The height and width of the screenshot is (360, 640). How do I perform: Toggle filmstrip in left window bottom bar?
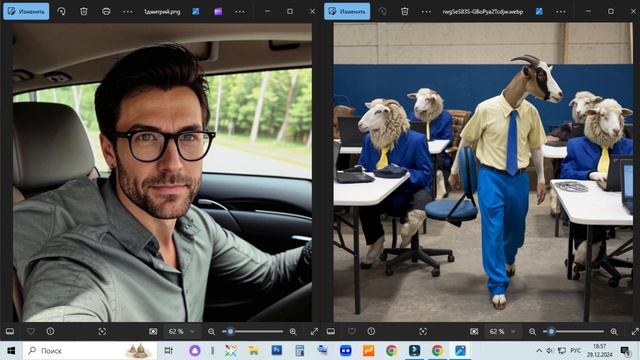[10, 331]
